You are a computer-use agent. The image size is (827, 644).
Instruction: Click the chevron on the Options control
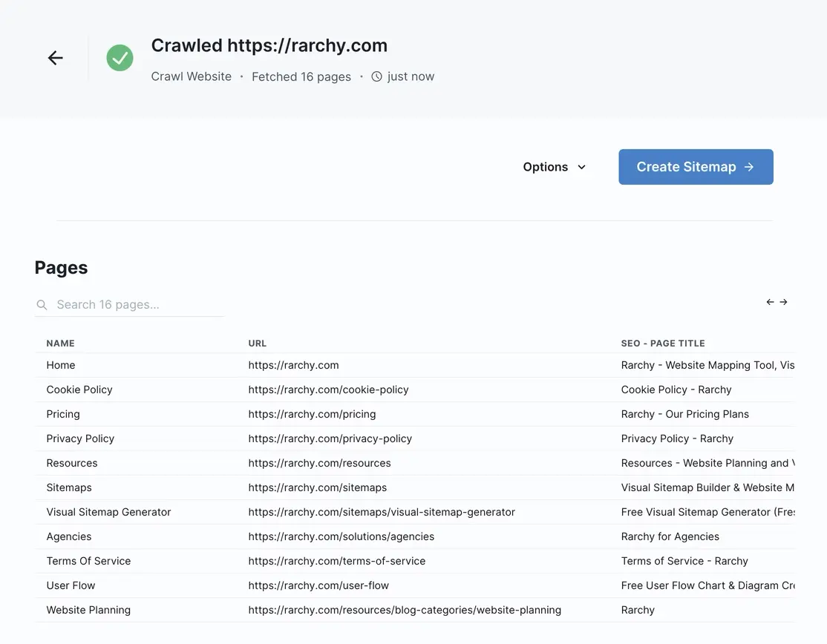point(582,167)
